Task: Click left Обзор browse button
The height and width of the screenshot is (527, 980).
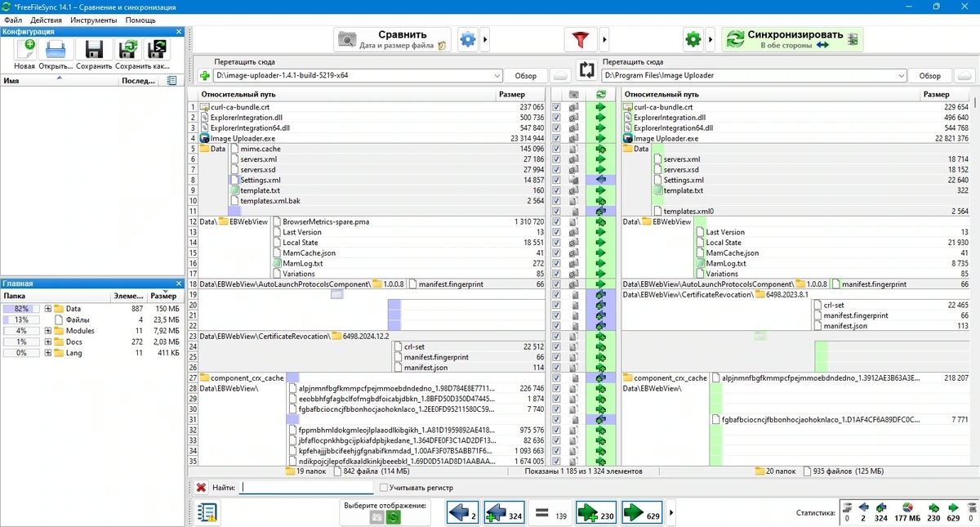Action: [x=526, y=76]
